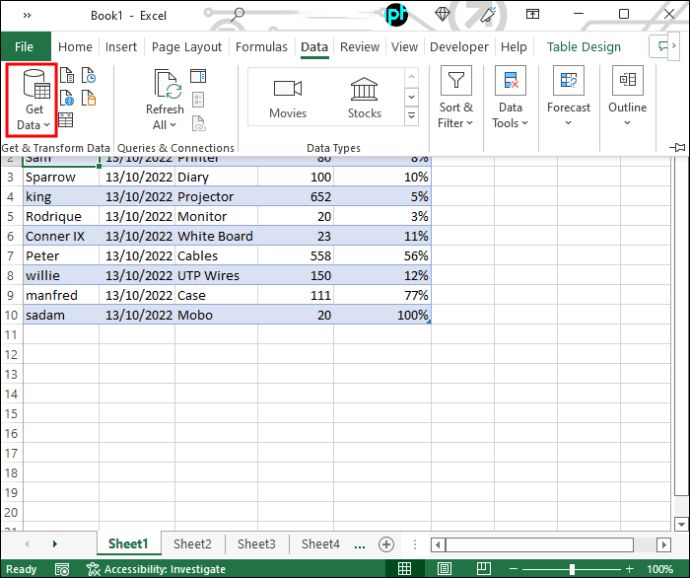690x578 pixels.
Task: Click the From Text/CSV icon
Action: (66, 76)
